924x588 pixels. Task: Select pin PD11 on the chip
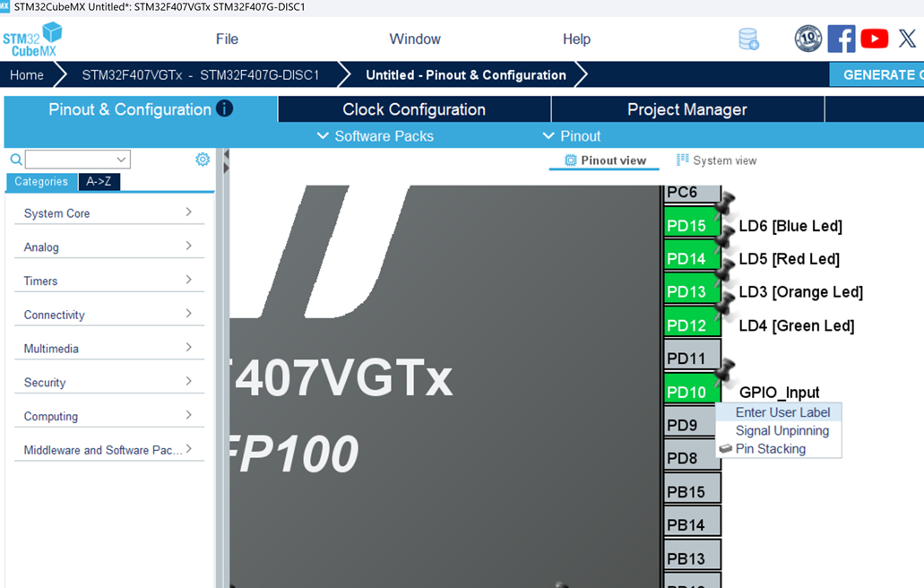pyautogui.click(x=692, y=354)
